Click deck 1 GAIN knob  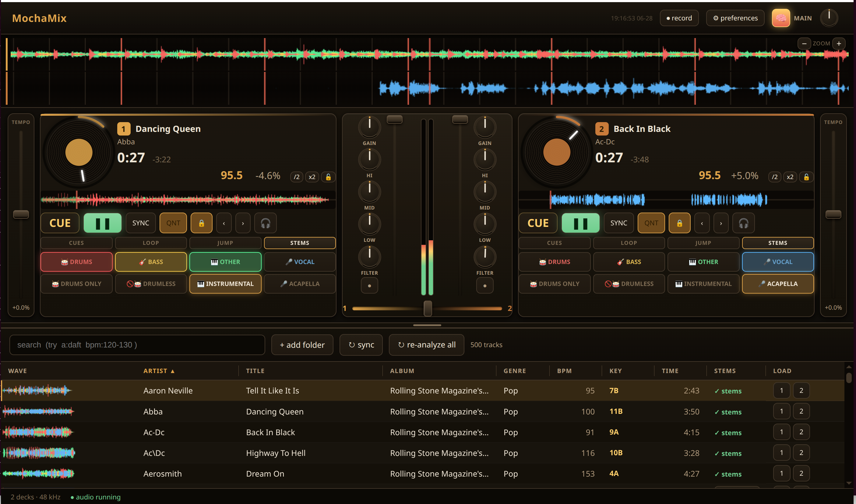pos(369,127)
